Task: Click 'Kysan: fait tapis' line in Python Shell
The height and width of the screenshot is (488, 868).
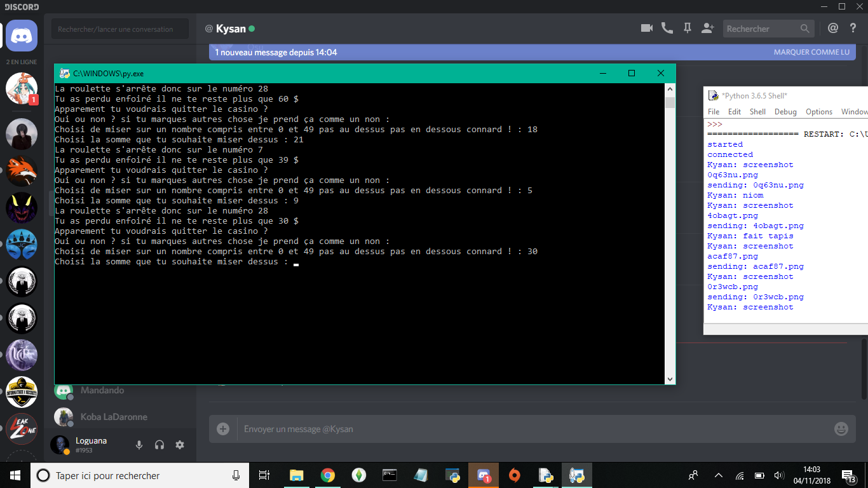Action: [x=750, y=236]
